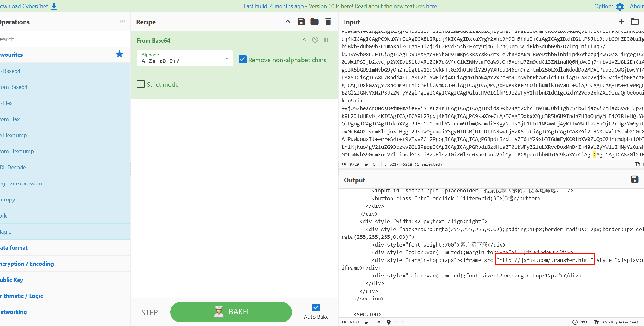Disable the From Base64 operation
This screenshot has height=326, width=644.
315,40
